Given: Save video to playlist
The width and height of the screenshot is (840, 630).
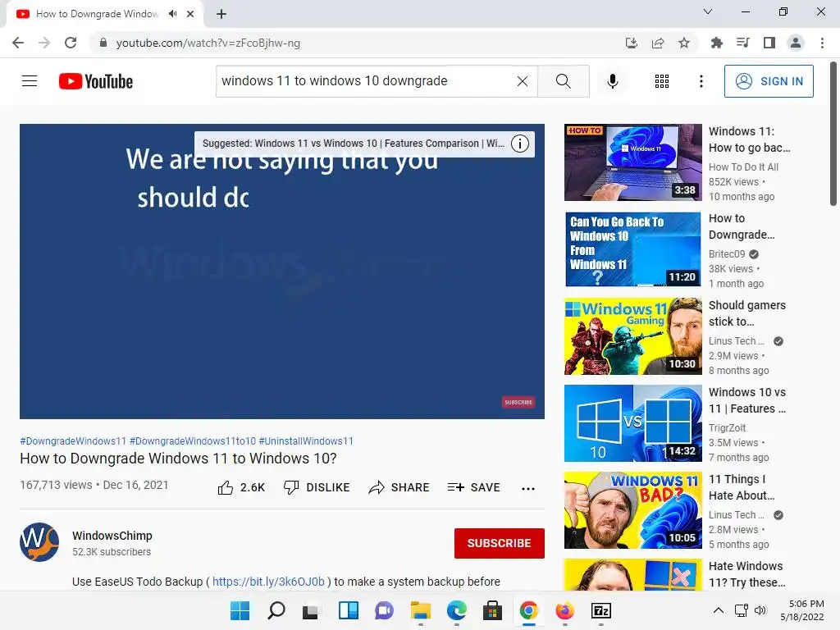Looking at the screenshot, I should 473,487.
